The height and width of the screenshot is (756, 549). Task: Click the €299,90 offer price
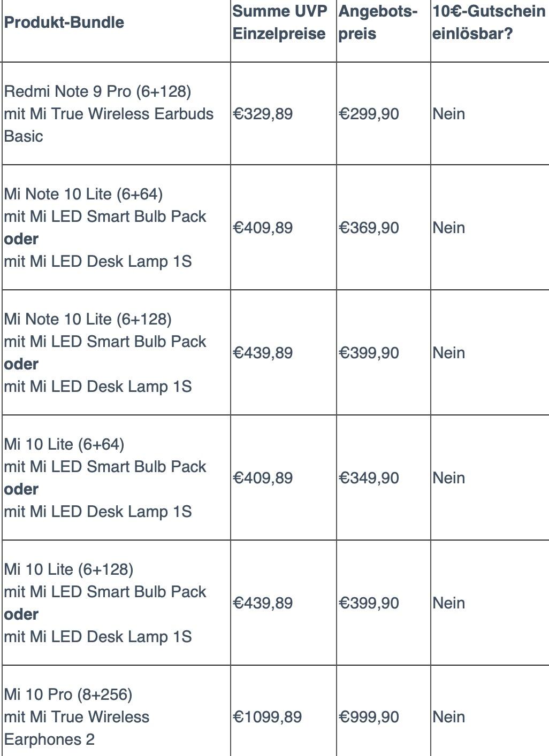369,114
